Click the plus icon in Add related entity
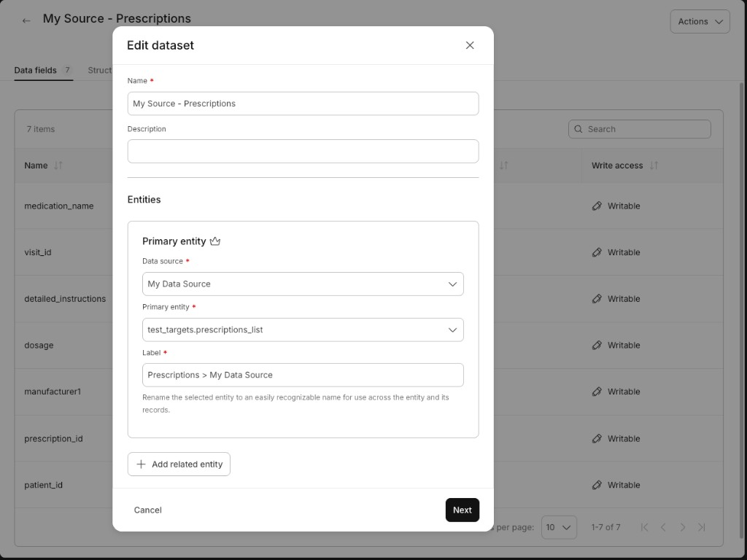Screen dimensions: 747x560 click(x=141, y=464)
